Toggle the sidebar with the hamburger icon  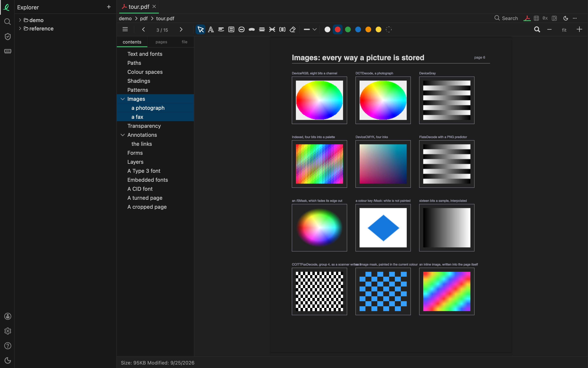125,30
